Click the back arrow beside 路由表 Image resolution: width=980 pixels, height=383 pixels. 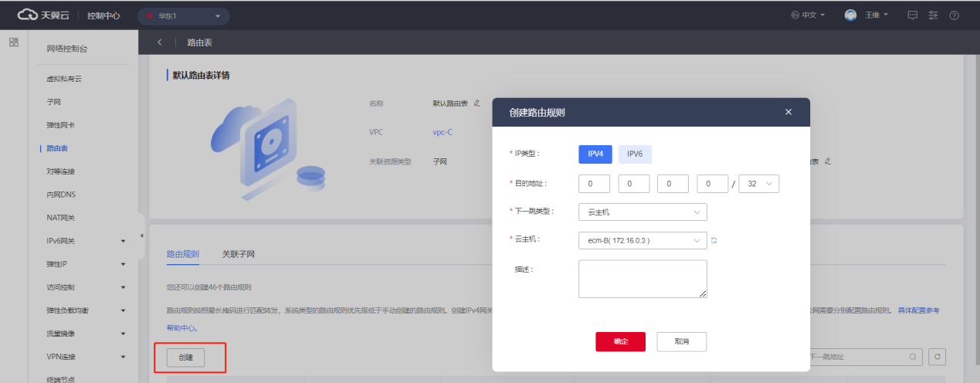[x=160, y=42]
